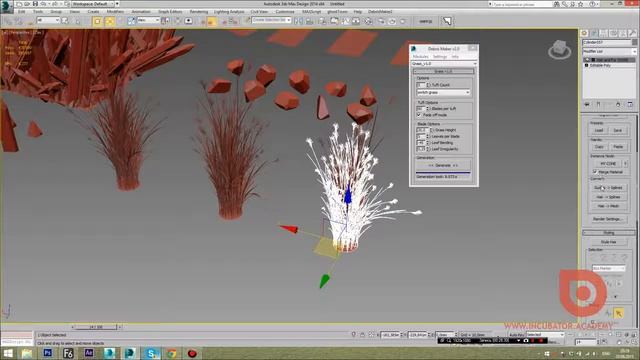Open the Modifier List dropdown

(x=609, y=51)
